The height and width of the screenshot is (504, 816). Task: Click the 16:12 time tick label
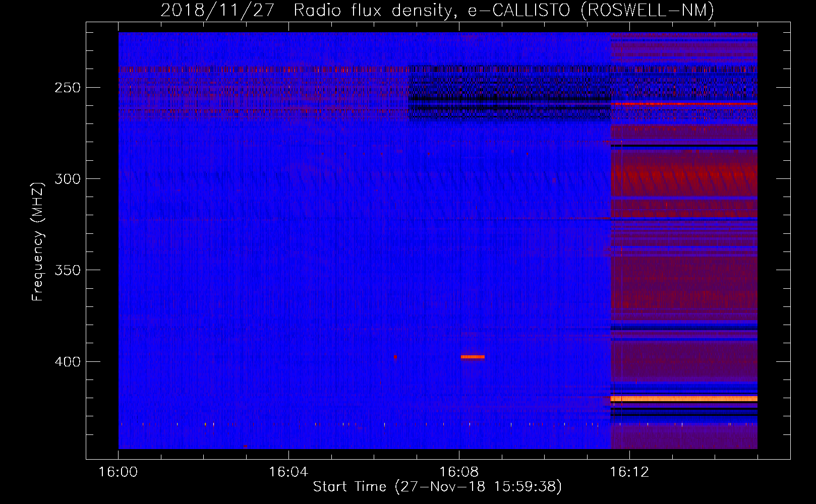[629, 472]
